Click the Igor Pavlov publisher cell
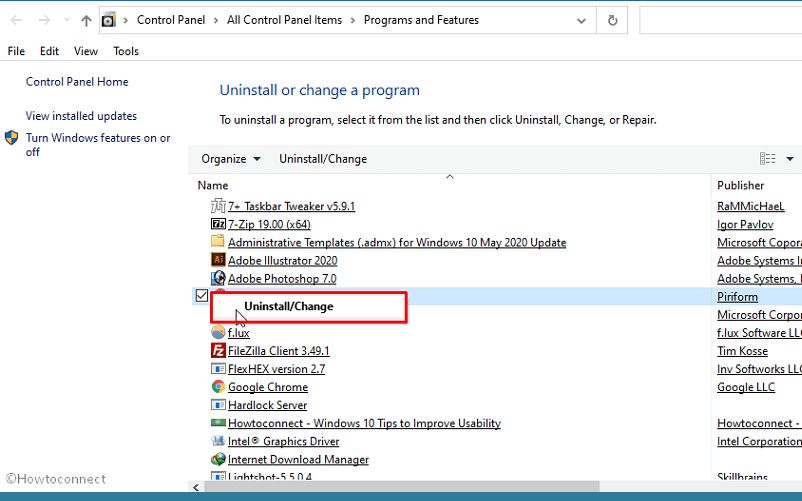 coord(745,224)
